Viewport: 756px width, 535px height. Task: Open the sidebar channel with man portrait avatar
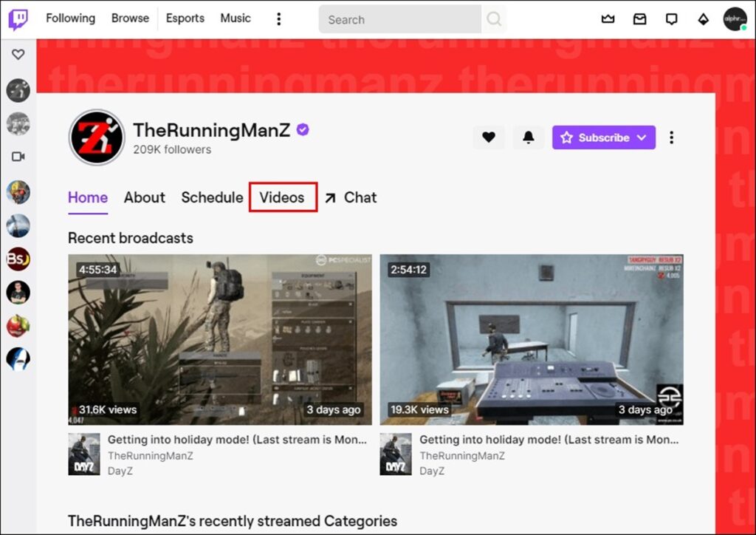[18, 293]
